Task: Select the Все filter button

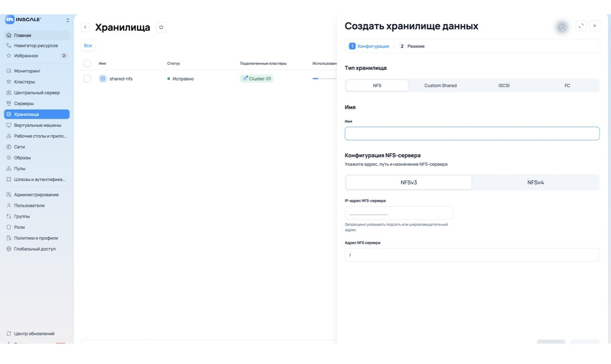Action: pyautogui.click(x=88, y=45)
